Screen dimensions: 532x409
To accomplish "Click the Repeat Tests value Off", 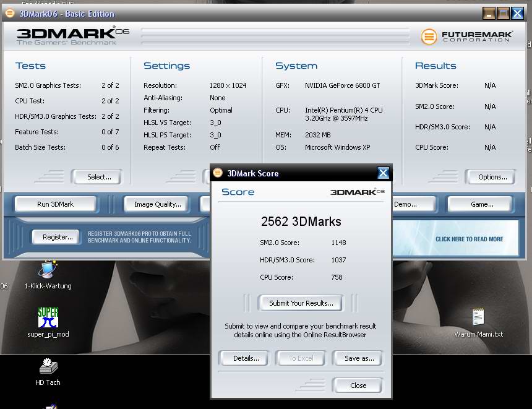I will pyautogui.click(x=215, y=147).
